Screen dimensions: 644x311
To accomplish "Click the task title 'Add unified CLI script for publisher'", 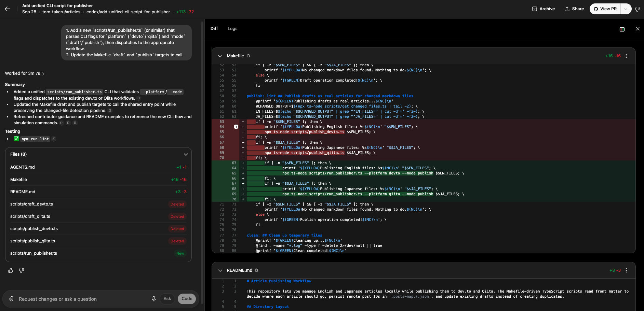I will 57,5.
